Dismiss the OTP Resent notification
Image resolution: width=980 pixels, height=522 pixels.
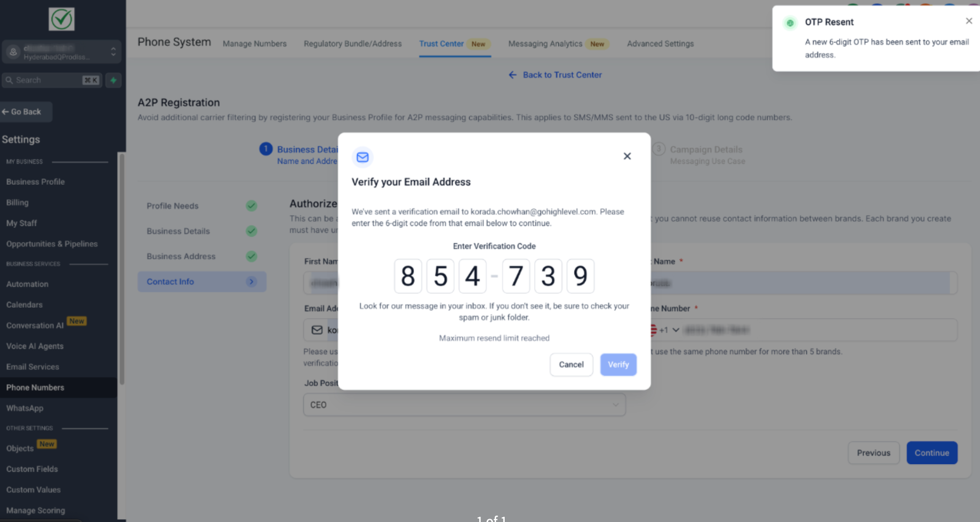pos(969,21)
